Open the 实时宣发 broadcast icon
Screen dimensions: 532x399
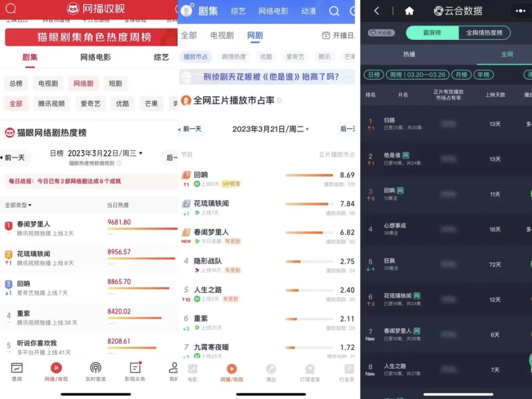(96, 368)
